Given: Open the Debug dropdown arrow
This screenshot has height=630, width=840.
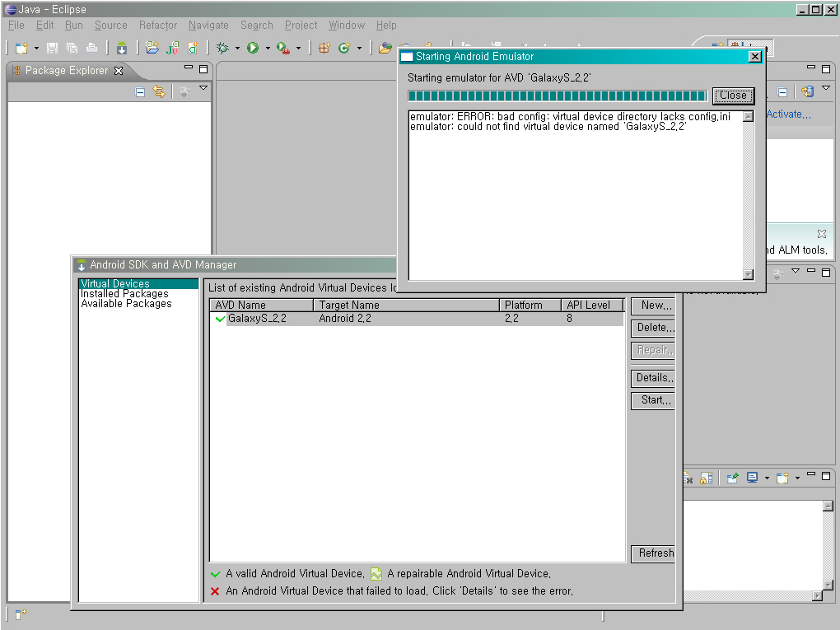Looking at the screenshot, I should tap(237, 49).
